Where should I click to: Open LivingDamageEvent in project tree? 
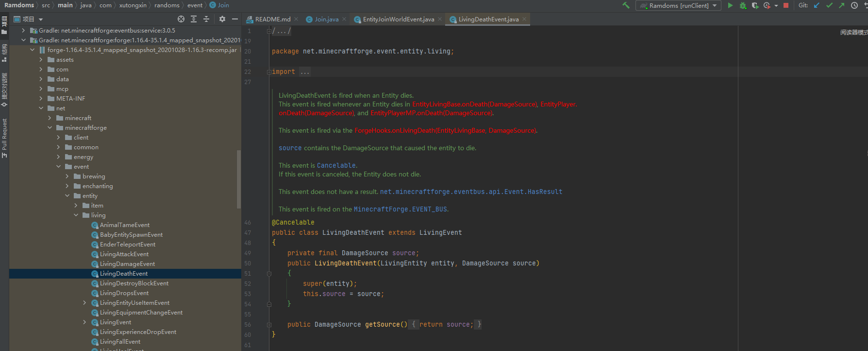127,264
